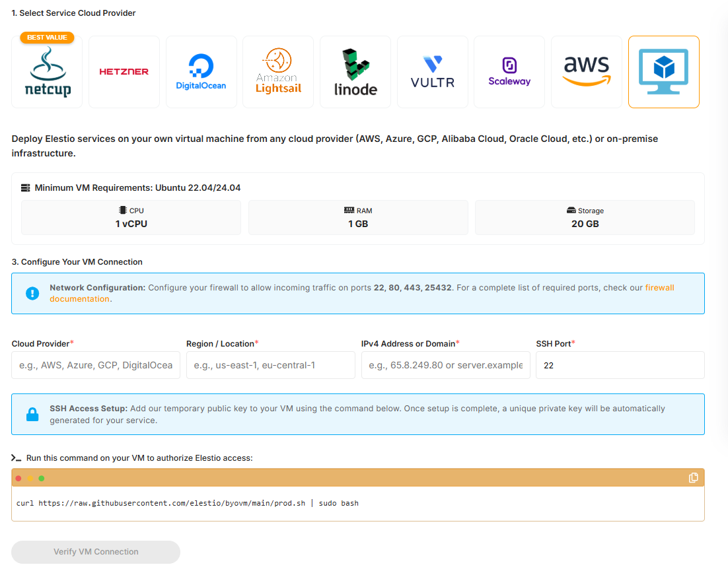
Task: Focus the IPv4 Address or Domain field
Action: coord(445,365)
